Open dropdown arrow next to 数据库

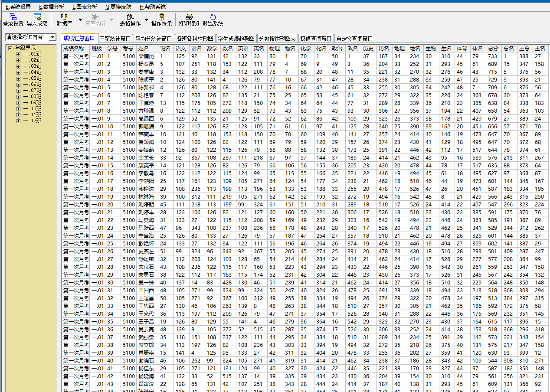(x=80, y=20)
